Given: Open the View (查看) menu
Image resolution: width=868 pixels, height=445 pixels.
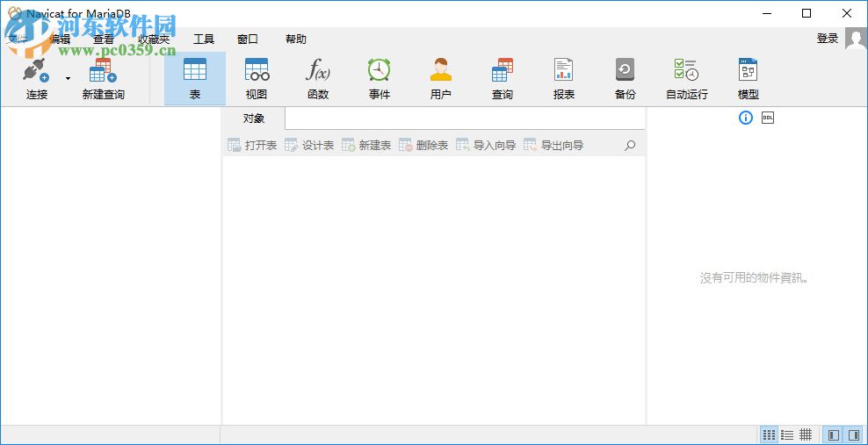Looking at the screenshot, I should click(104, 39).
